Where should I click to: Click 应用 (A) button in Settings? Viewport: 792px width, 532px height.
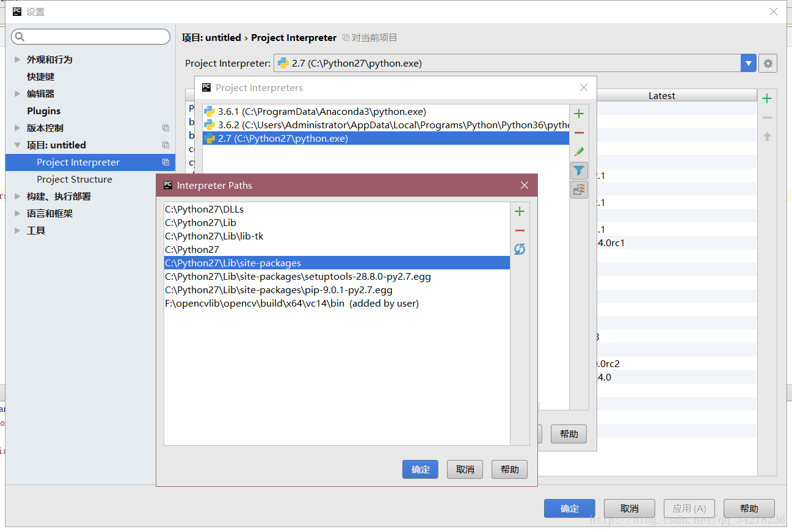point(689,508)
